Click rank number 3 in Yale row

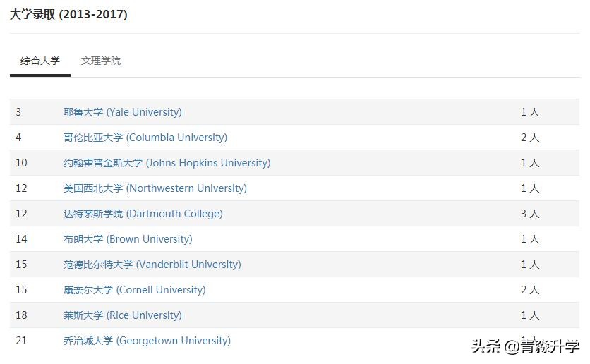tap(18, 112)
